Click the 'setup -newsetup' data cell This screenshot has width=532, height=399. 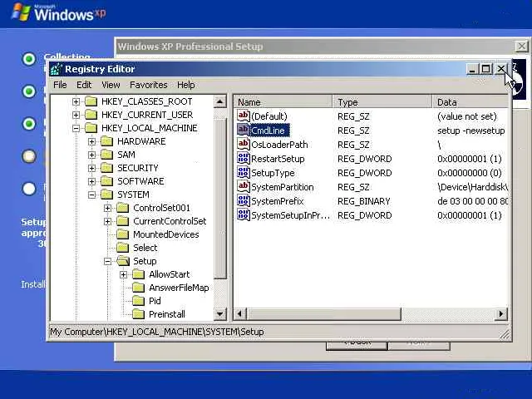[471, 131]
